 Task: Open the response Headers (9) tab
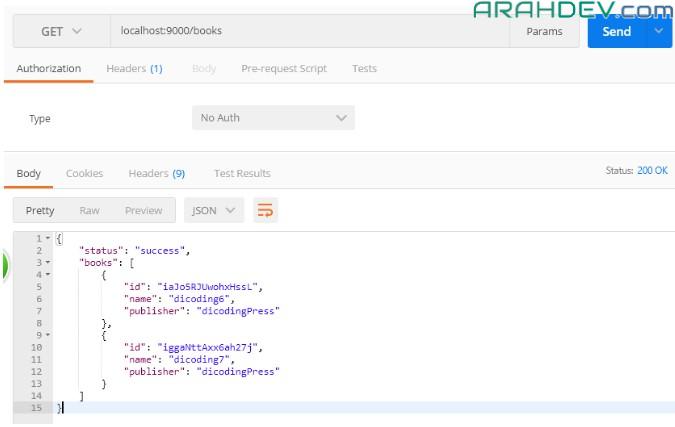tap(156, 173)
